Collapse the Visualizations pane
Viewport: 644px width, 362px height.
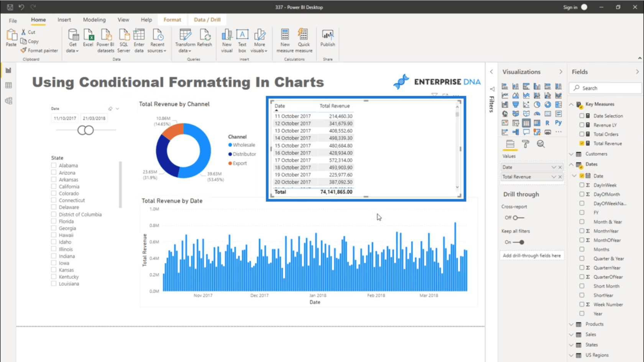pyautogui.click(x=561, y=72)
